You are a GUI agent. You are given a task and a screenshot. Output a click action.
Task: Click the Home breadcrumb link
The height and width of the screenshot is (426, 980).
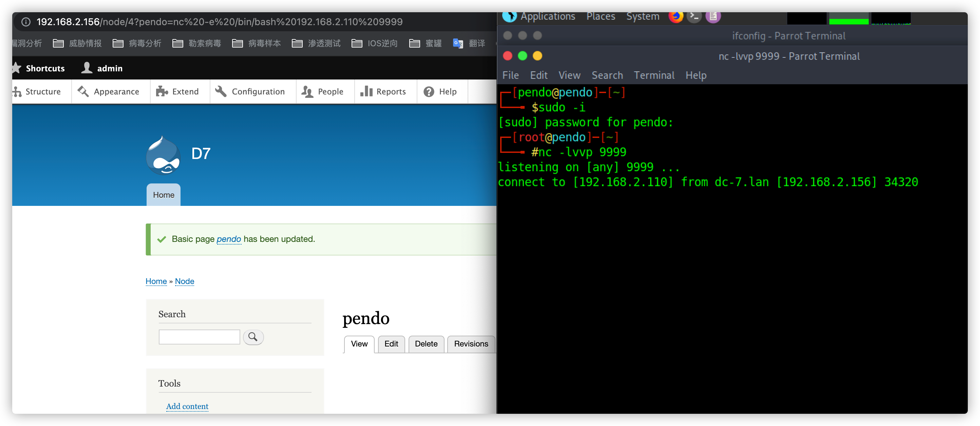(x=156, y=281)
